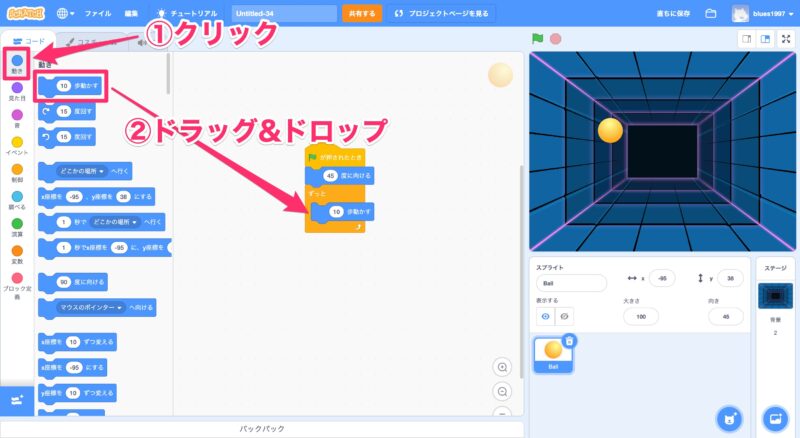Switch to the コスチューム tab
800x438 pixels.
82,41
